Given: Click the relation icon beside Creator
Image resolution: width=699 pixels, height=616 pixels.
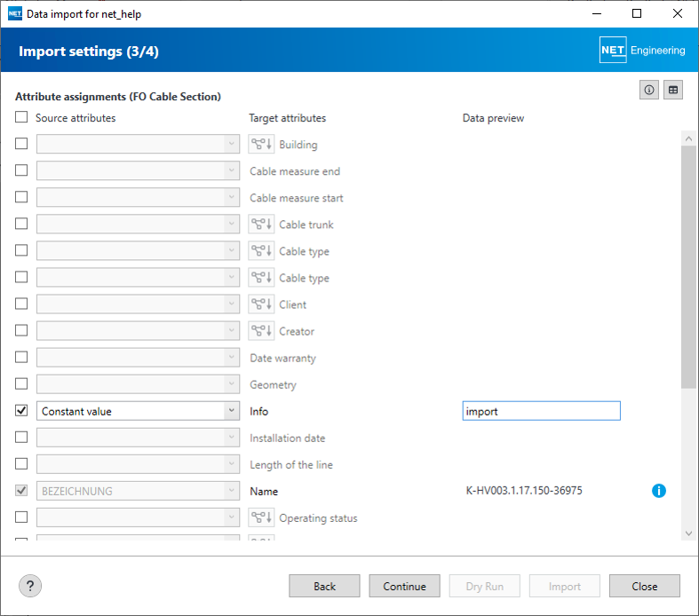Looking at the screenshot, I should (x=261, y=331).
